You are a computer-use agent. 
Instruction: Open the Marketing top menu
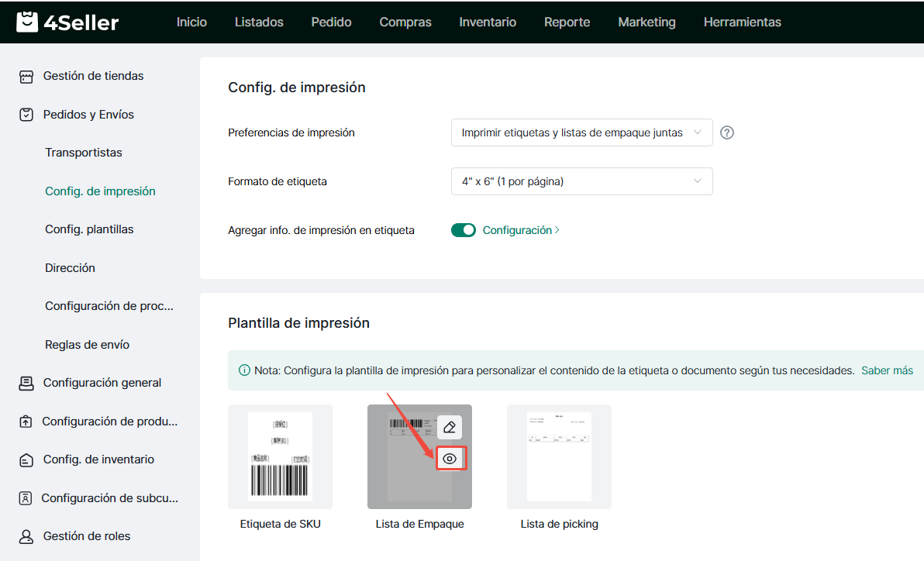point(646,22)
